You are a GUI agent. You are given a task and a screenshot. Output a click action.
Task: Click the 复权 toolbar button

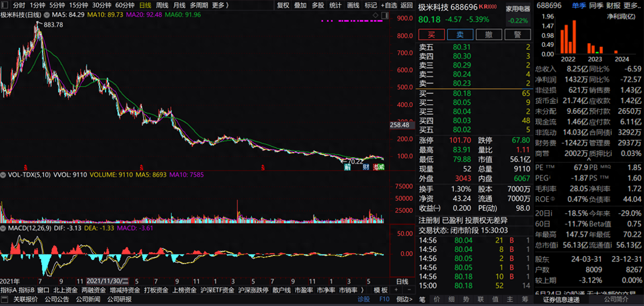[283, 5]
